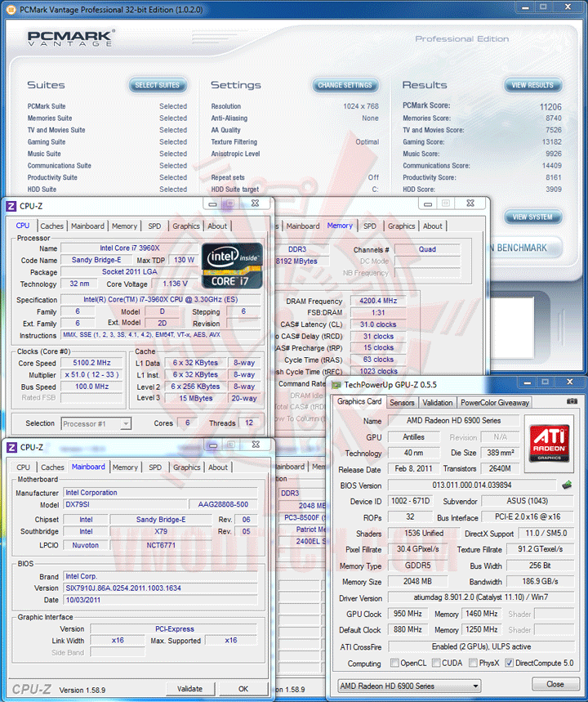Open the Validation tab in GPU-Z
The width and height of the screenshot is (588, 702).
[437, 403]
